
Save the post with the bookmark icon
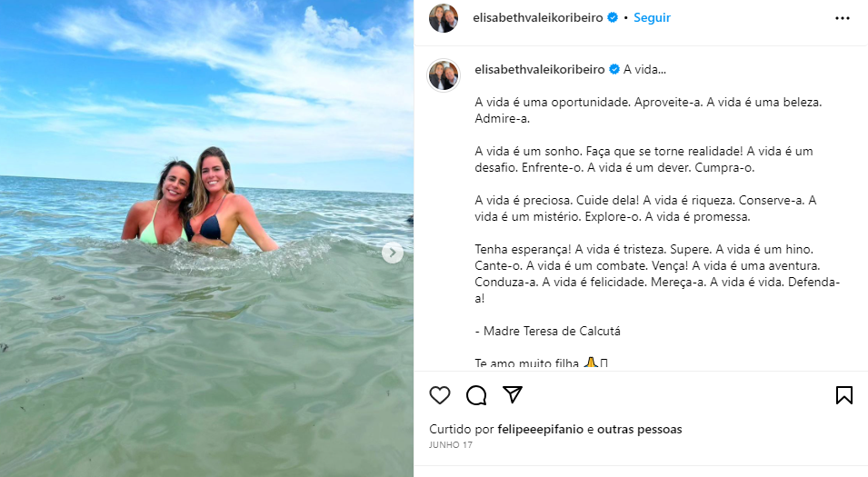click(843, 395)
